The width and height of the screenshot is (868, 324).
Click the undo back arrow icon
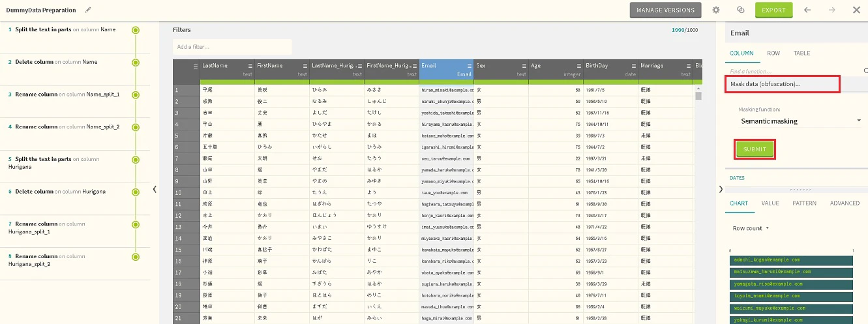click(x=807, y=10)
